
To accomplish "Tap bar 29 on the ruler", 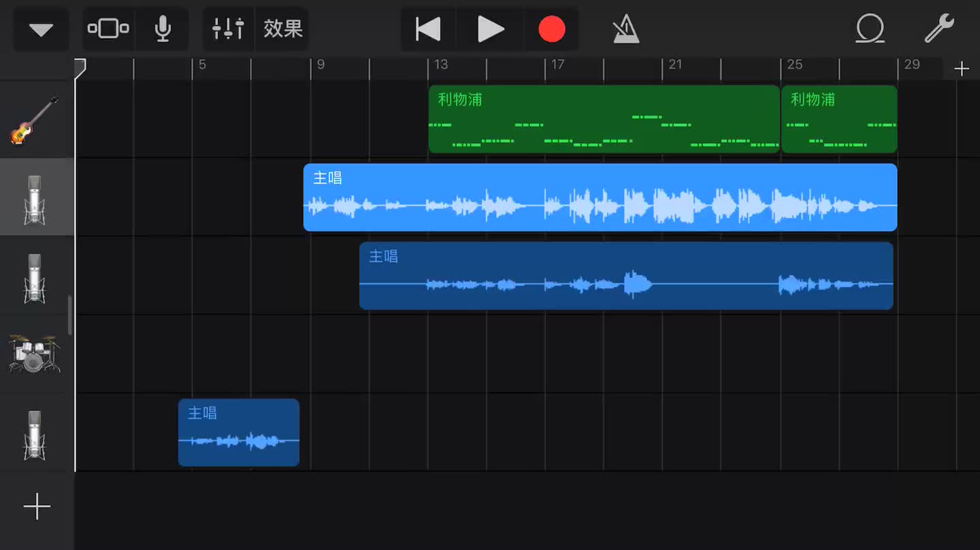I will [911, 65].
